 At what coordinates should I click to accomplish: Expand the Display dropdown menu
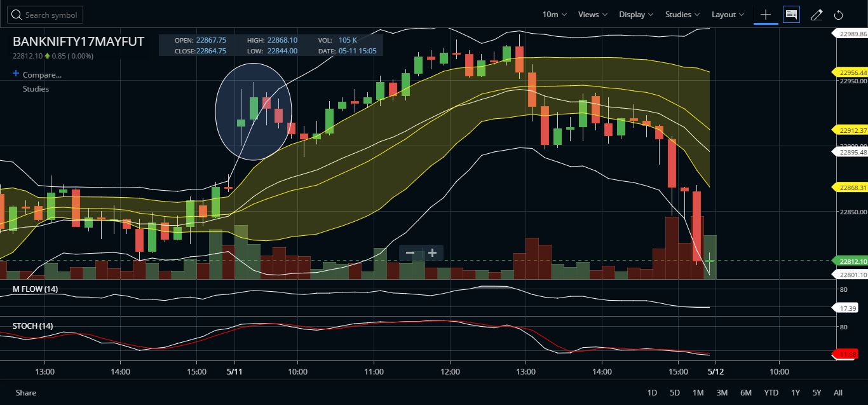click(636, 15)
